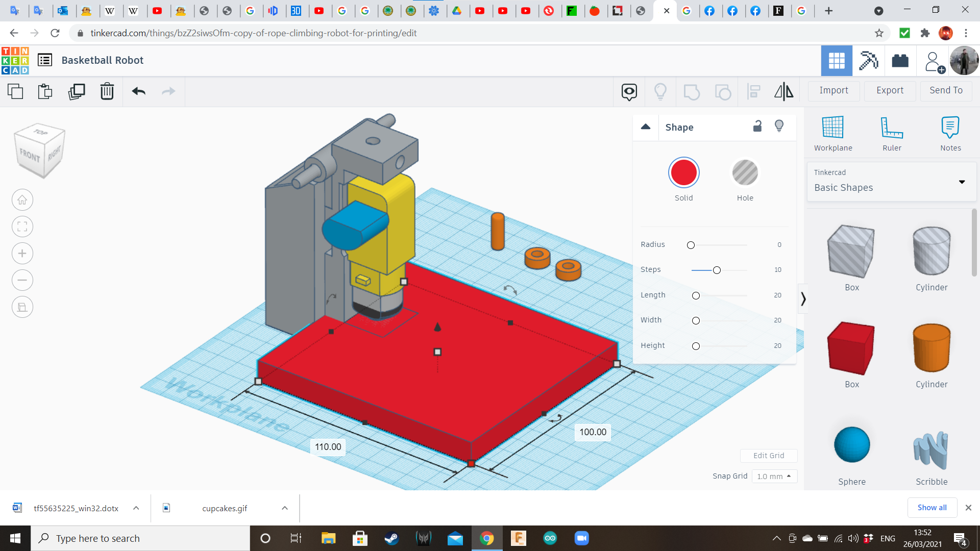
Task: Click the Home view icon
Action: 22,200
